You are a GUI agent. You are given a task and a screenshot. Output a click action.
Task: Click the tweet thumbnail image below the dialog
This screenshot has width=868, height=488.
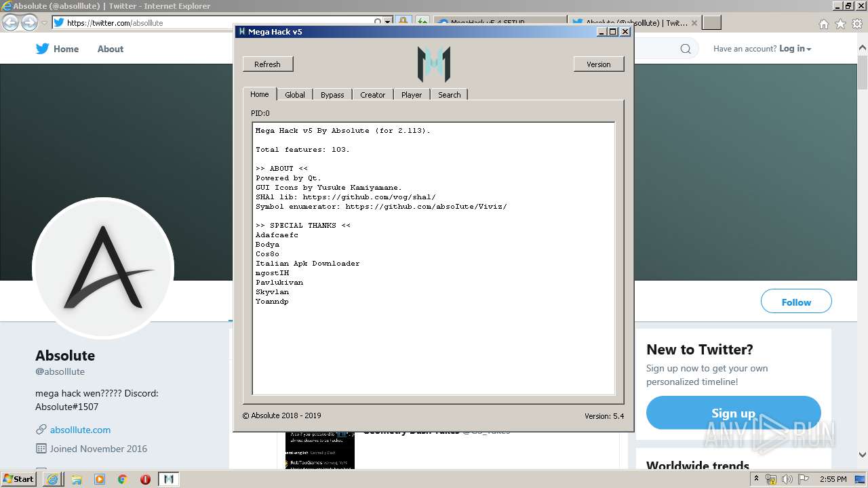click(x=320, y=450)
